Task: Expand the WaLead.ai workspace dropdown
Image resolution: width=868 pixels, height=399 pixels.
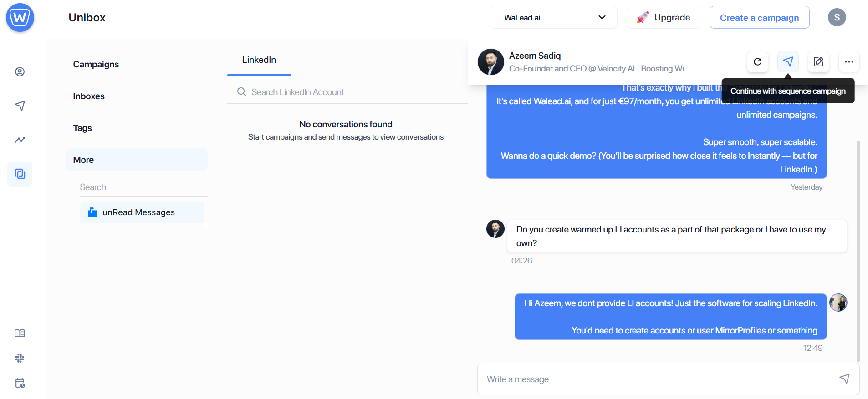Action: click(554, 18)
